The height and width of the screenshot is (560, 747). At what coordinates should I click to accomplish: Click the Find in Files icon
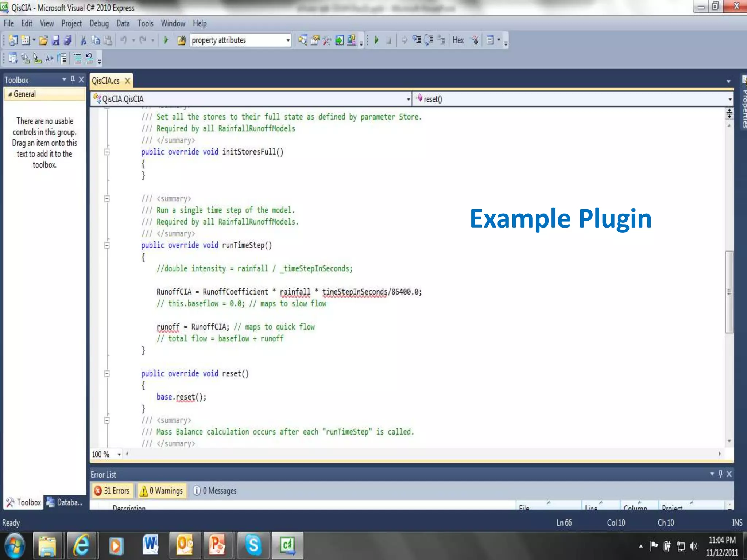(182, 40)
